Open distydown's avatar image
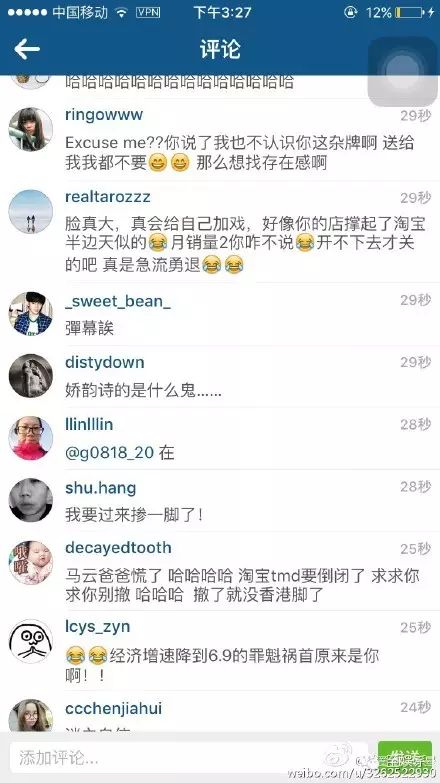Viewport: 440px width, 783px height. [30, 376]
